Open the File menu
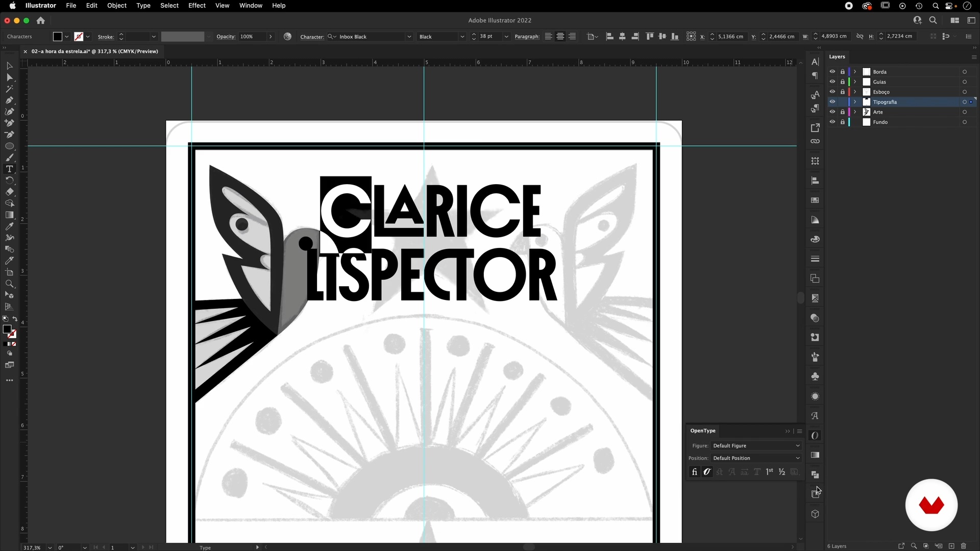The height and width of the screenshot is (551, 980). click(x=71, y=6)
